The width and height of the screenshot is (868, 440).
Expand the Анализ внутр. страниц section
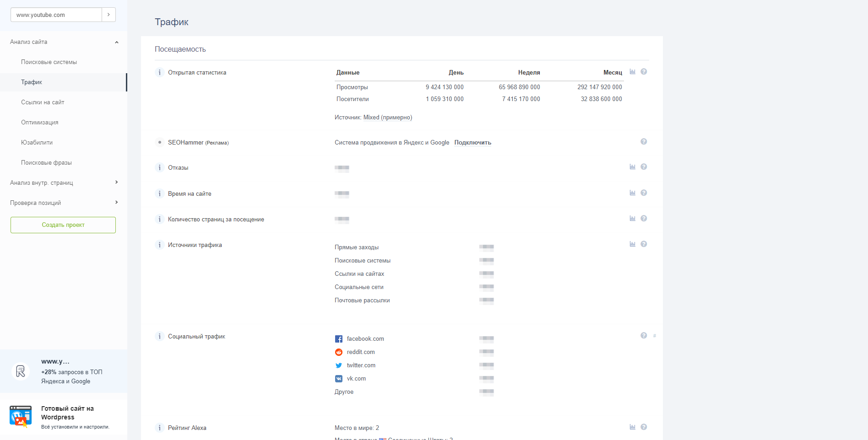coord(117,182)
